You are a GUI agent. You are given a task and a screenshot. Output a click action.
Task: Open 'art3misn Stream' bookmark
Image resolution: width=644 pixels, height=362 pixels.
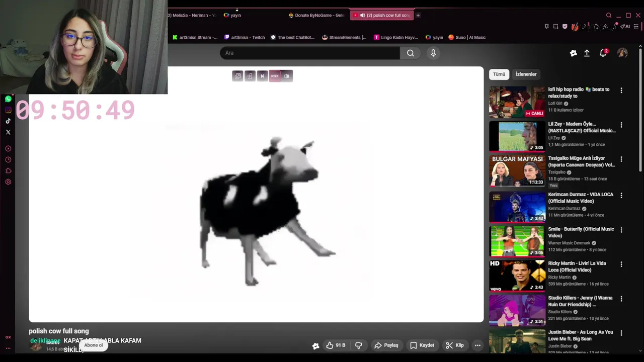[195, 37]
